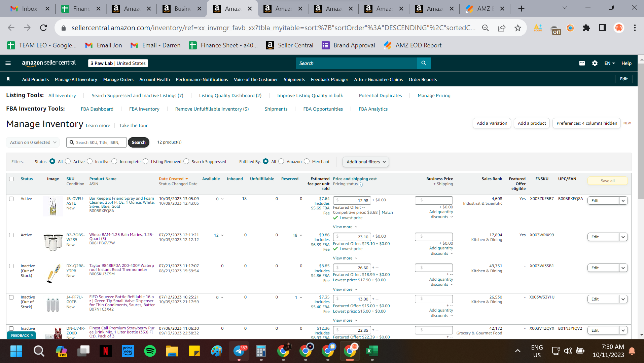
Task: Select the Search Suppressed status radio button
Action: pos(186,161)
